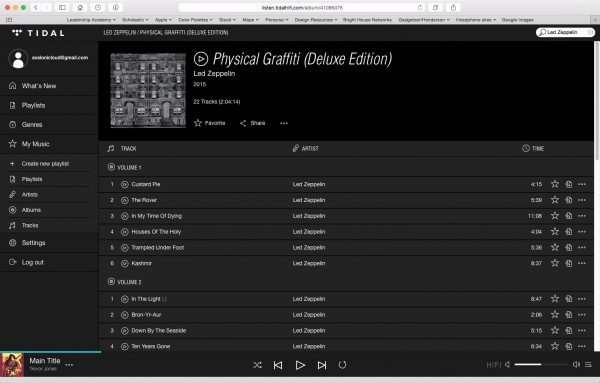Star the Kashmir track
The width and height of the screenshot is (600, 383).
(554, 264)
